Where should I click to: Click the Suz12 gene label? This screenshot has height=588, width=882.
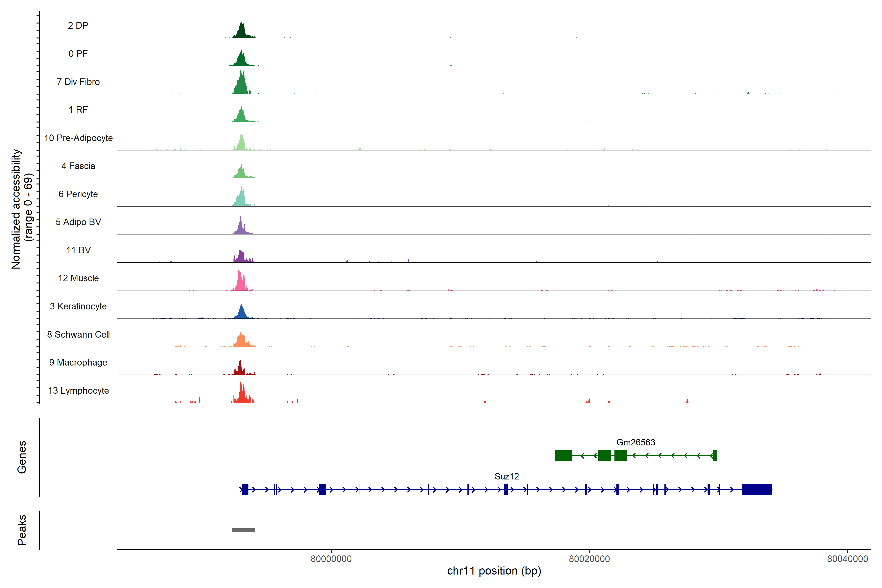click(507, 477)
